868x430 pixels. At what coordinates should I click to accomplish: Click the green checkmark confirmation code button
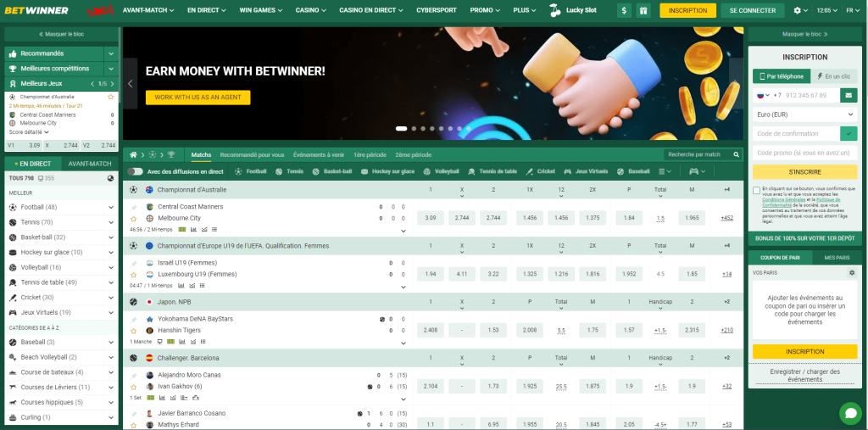click(849, 133)
